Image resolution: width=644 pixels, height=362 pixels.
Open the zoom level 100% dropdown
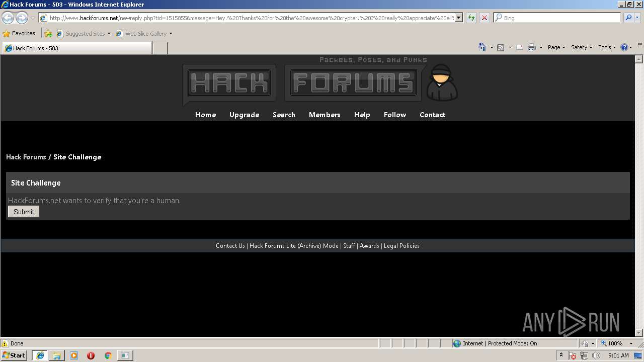(631, 343)
